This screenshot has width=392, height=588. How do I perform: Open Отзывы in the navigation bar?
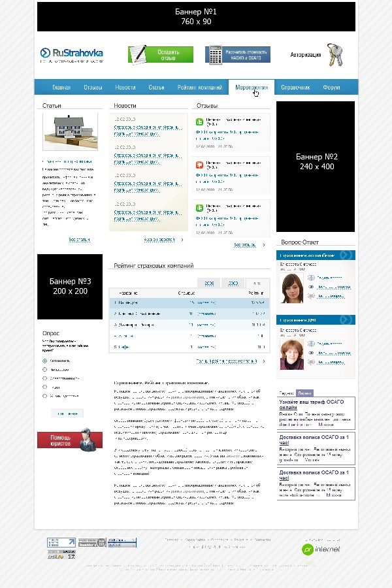tap(93, 88)
